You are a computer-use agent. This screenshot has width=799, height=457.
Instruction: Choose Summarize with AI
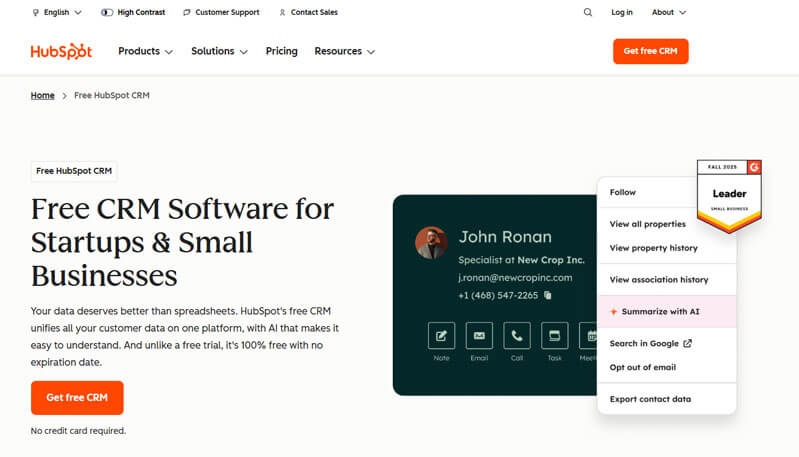tap(667, 311)
